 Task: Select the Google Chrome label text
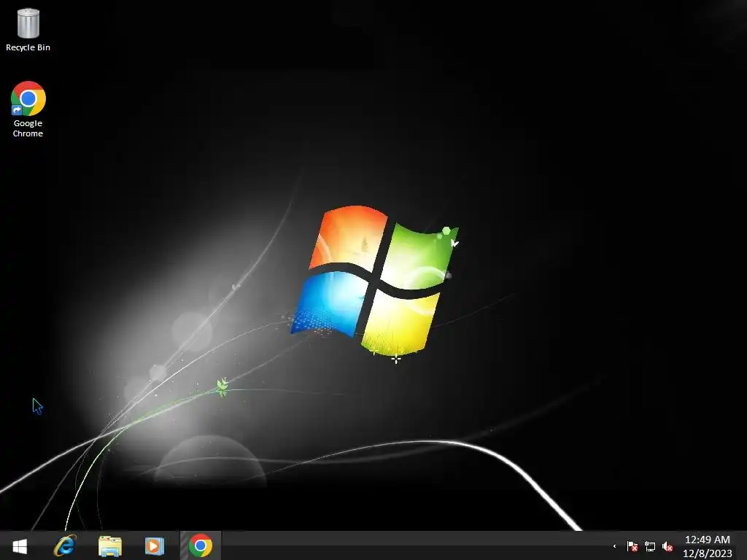[28, 128]
